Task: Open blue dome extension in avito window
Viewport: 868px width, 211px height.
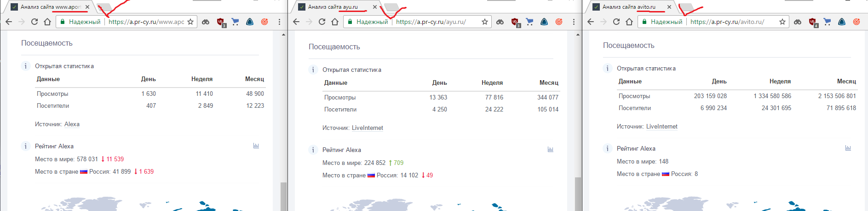Action: (842, 22)
